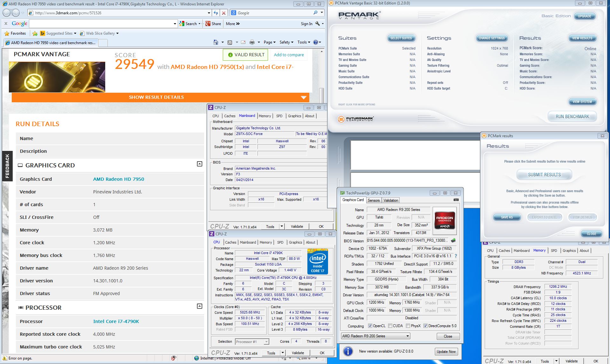Collapse the Processor section
Viewport: 610px width, 364px height.
pos(200,306)
